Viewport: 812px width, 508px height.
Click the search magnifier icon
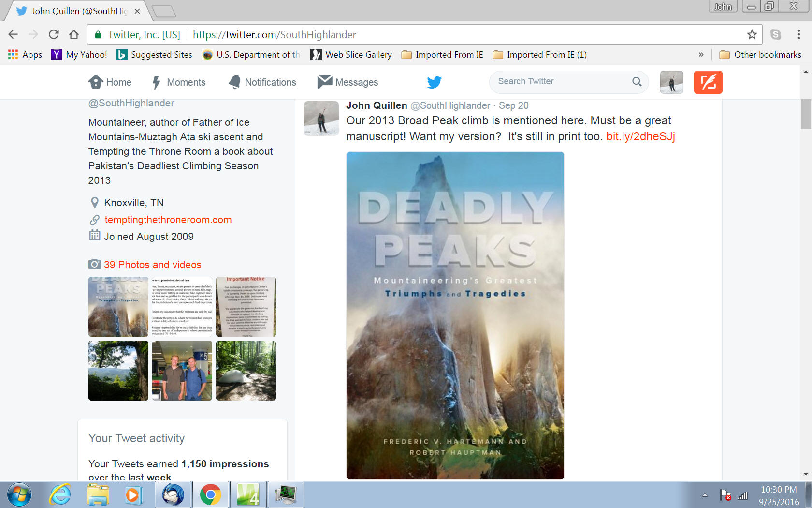click(x=637, y=82)
